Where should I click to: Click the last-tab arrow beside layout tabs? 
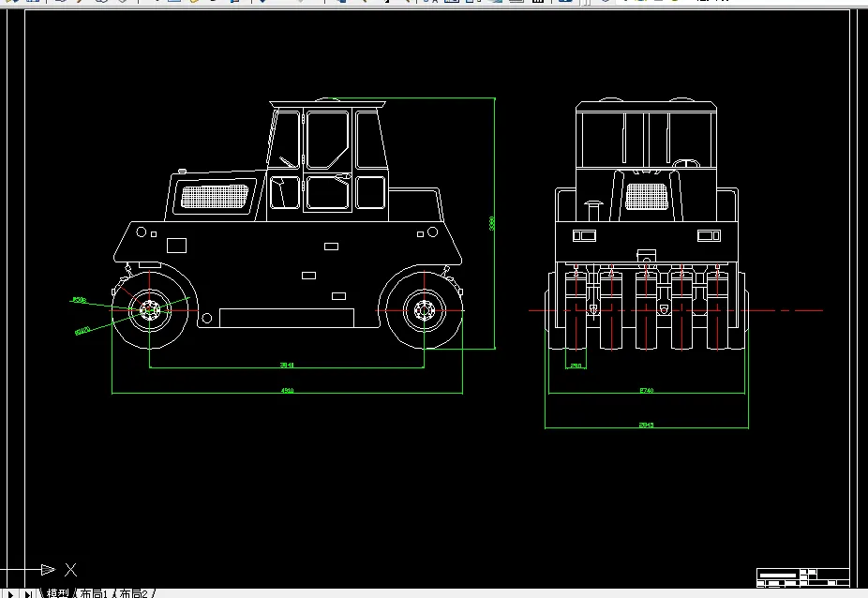[28, 594]
